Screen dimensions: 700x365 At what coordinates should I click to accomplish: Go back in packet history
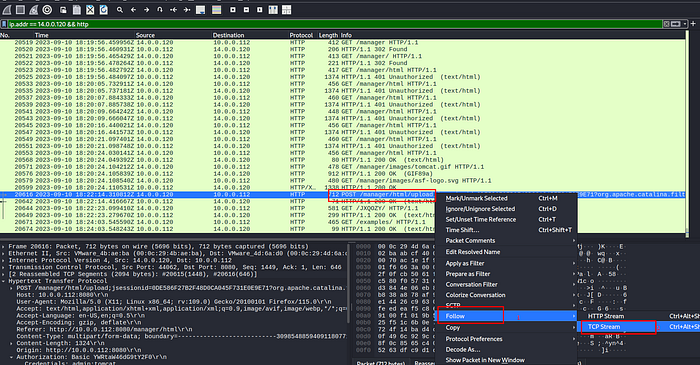[x=133, y=9]
